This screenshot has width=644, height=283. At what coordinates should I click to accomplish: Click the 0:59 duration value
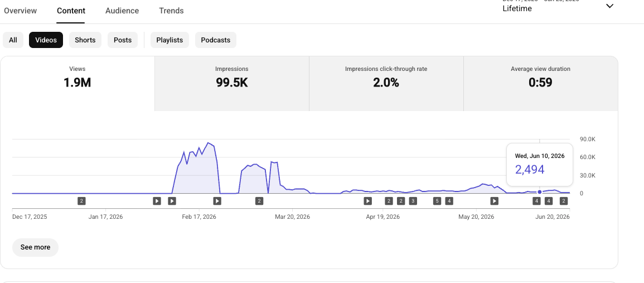(x=540, y=83)
